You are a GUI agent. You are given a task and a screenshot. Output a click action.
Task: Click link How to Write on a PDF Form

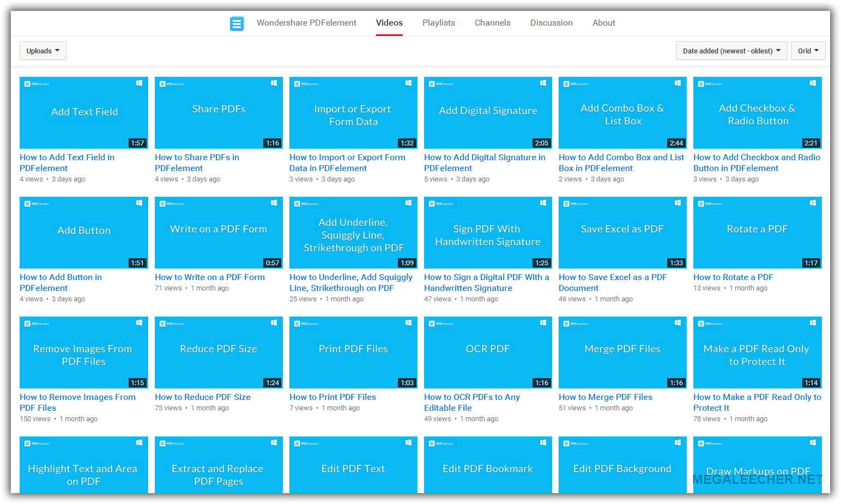pos(210,277)
